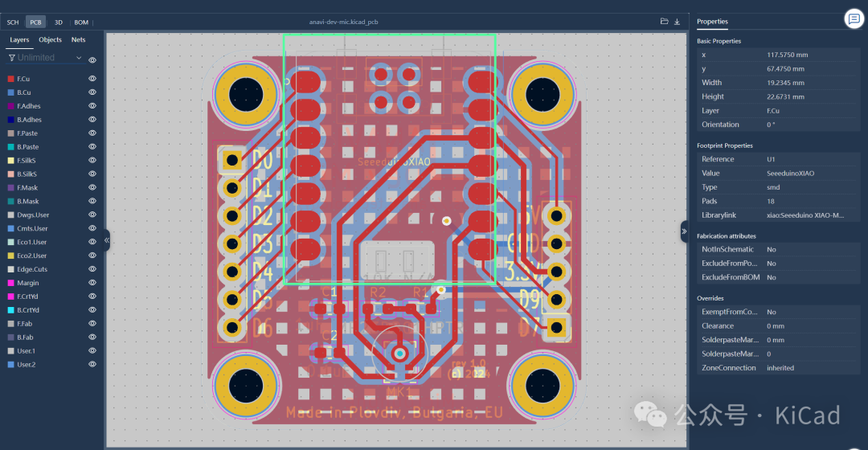Click the anavi-dev-mic.kicad_pcb file title
The image size is (868, 450).
click(343, 22)
